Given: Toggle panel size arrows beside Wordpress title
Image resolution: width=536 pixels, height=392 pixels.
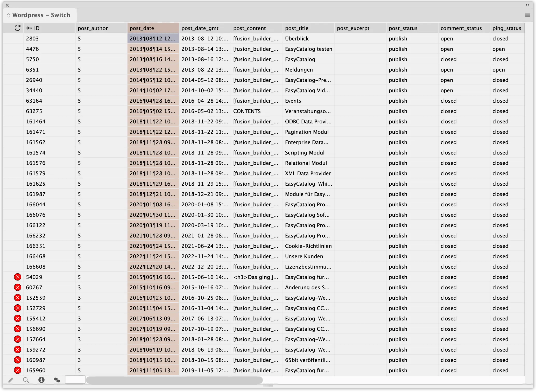Looking at the screenshot, I should (8, 15).
